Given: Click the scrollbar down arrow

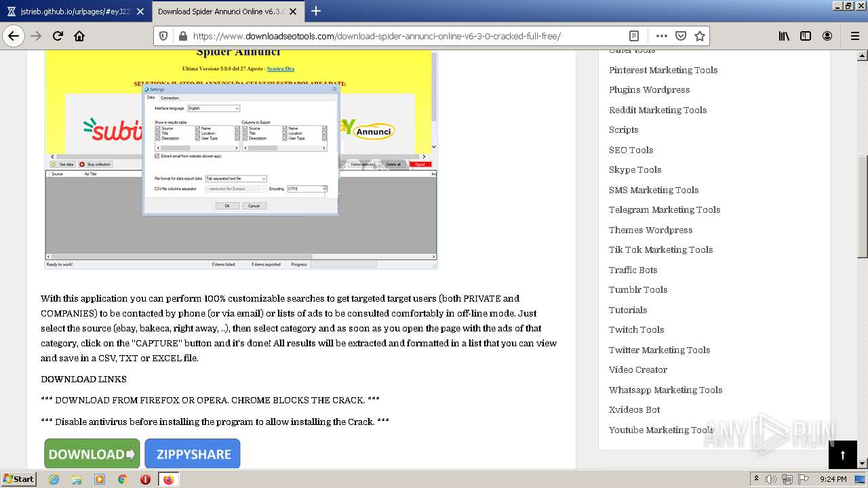Looking at the screenshot, I should click(x=862, y=464).
